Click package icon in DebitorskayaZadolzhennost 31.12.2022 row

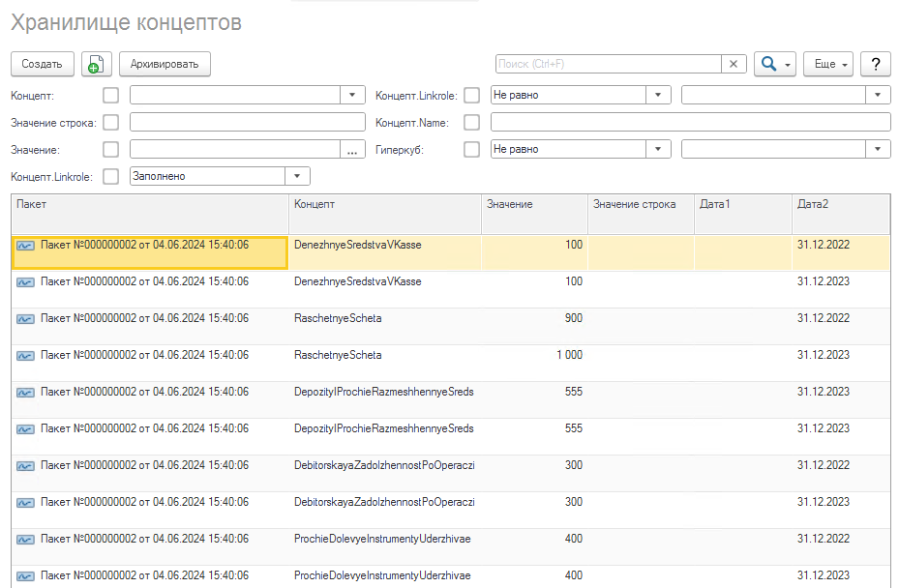[x=25, y=466]
